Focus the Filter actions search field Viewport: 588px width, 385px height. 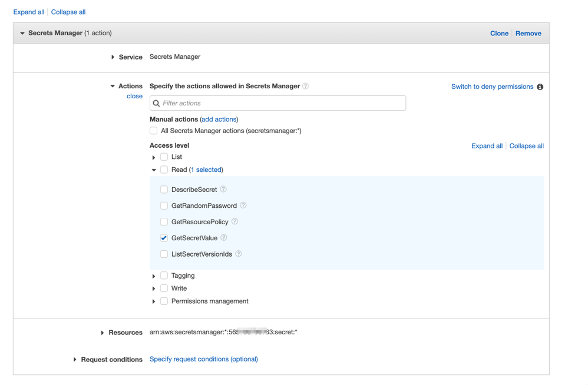(278, 103)
